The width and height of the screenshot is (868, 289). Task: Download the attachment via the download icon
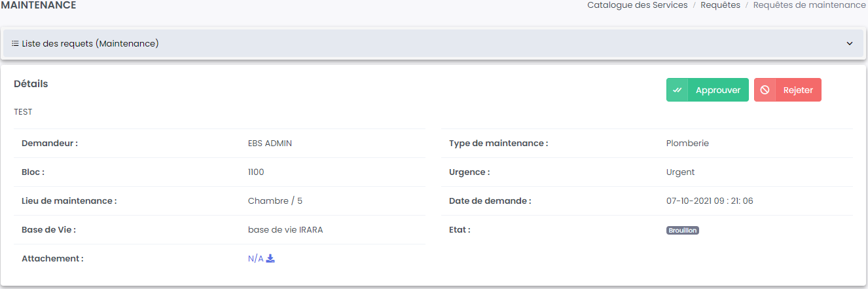click(270, 259)
